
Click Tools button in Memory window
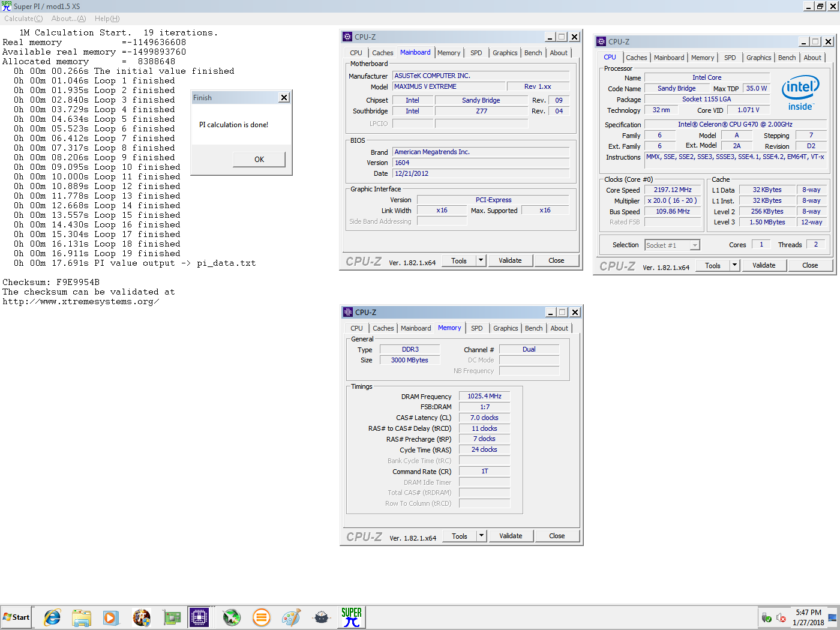pyautogui.click(x=460, y=536)
